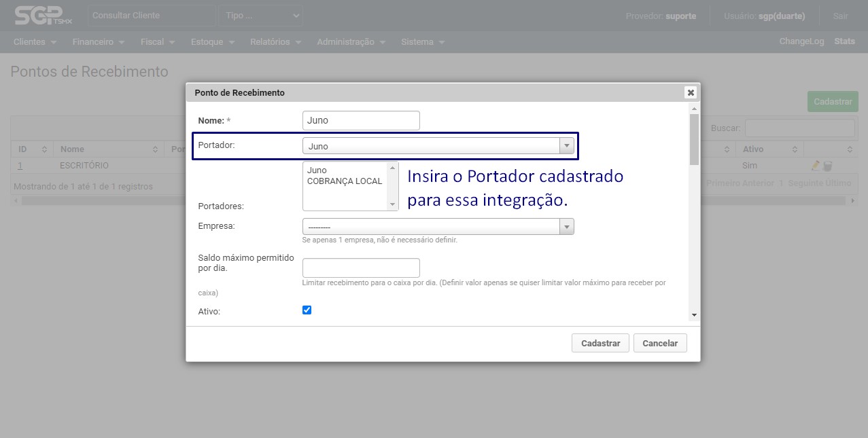Image resolution: width=868 pixels, height=438 pixels.
Task: Click the edit pencil icon for ESCRITÓRIO
Action: (816, 166)
